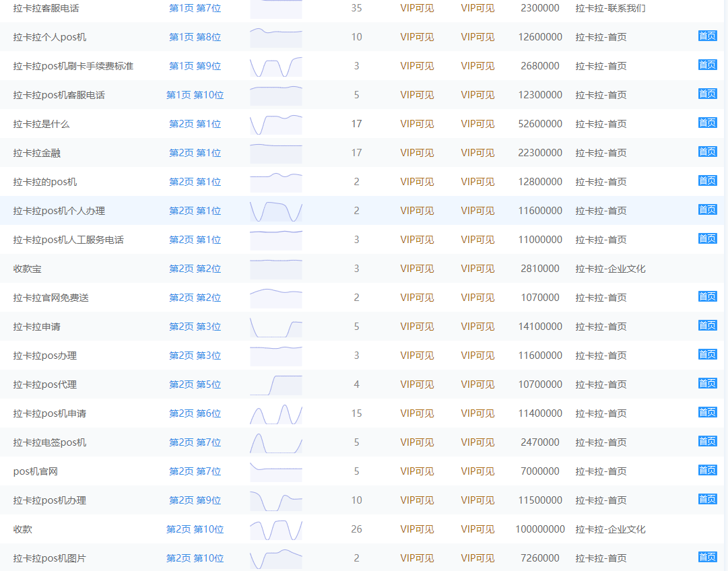Screen dimensions: 728x571
Task: Select the keyword 拉卡拉官网免费送
Action: (51, 298)
